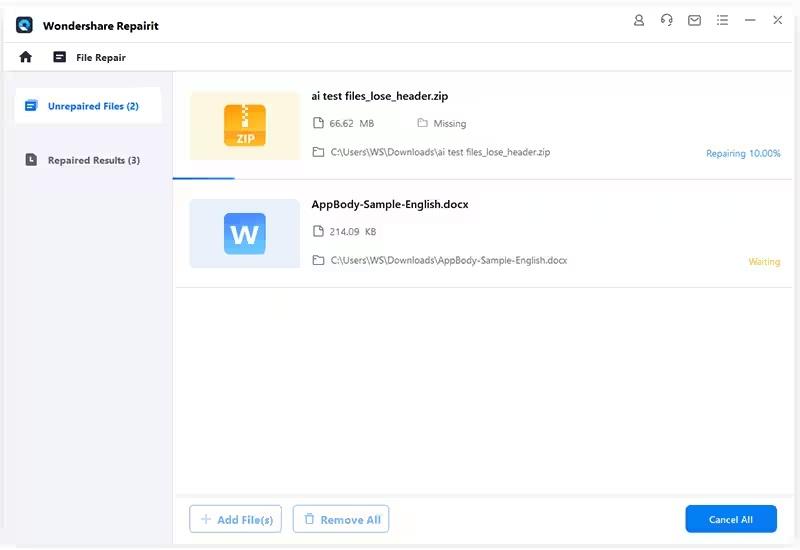
Task: Select the Unrepaired Files (2) tab
Action: tap(88, 106)
